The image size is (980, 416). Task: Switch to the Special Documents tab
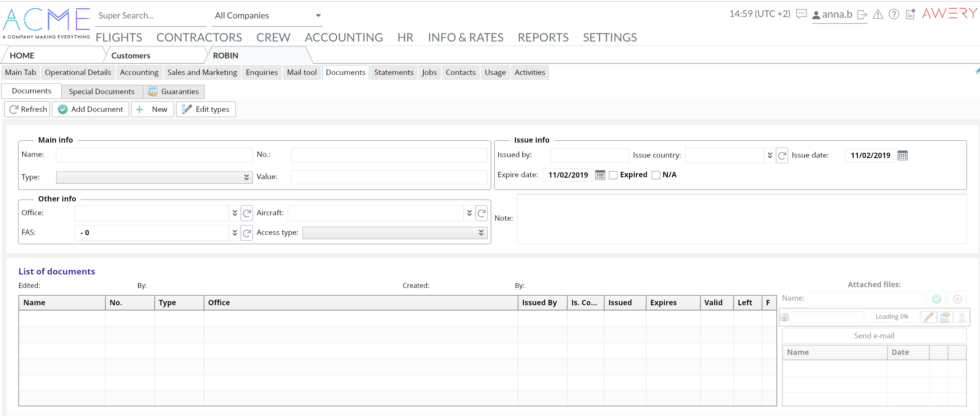tap(102, 92)
